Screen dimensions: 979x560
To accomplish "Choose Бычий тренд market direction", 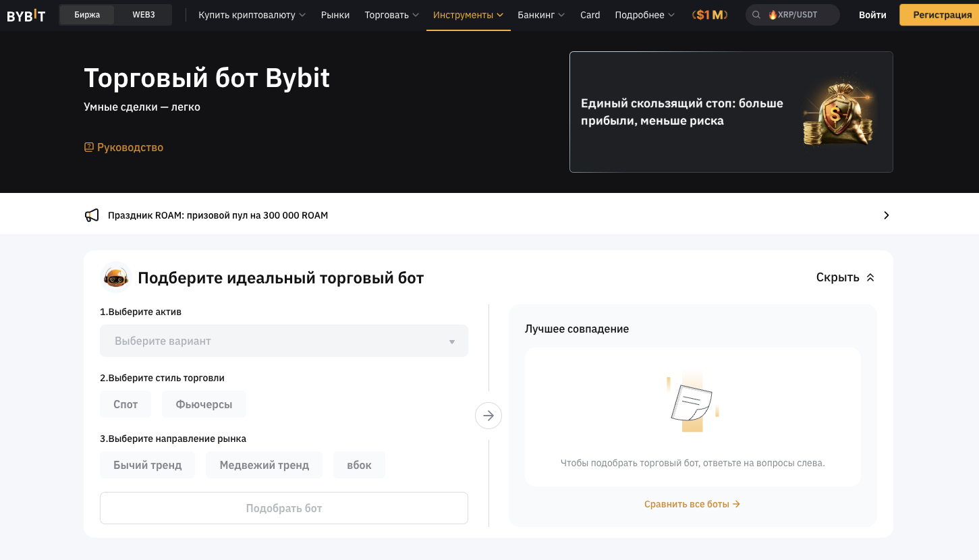I will 147,465.
